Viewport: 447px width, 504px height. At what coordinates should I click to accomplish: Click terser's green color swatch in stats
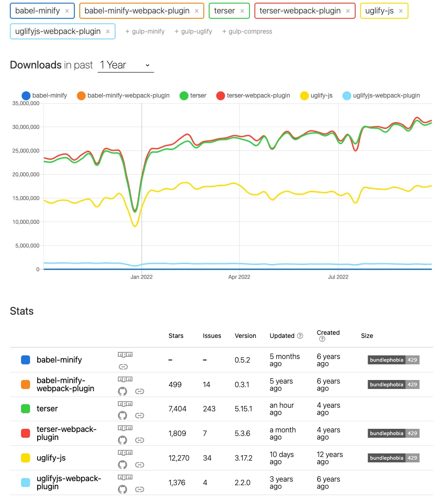click(26, 409)
